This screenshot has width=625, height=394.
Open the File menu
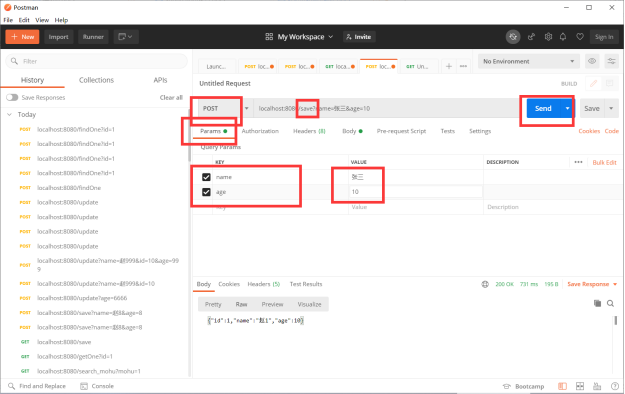tap(8, 20)
